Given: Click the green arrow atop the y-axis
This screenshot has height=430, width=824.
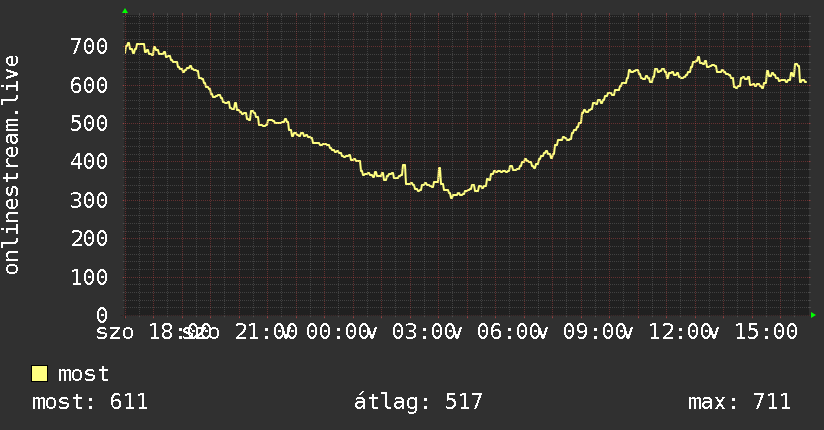Looking at the screenshot, I should tap(125, 11).
